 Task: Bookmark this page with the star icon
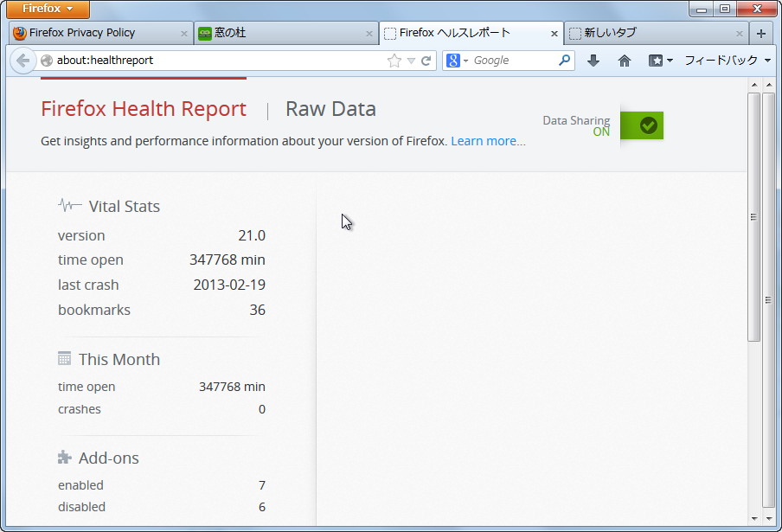(394, 61)
